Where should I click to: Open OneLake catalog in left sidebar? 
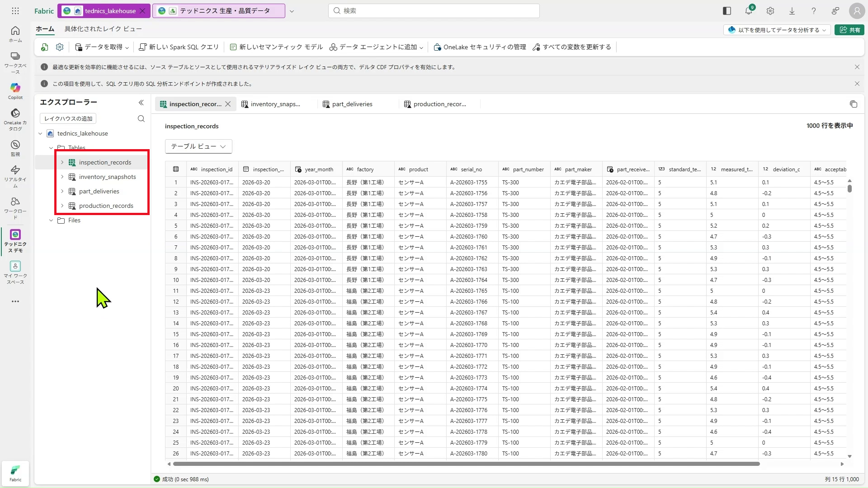(15, 119)
